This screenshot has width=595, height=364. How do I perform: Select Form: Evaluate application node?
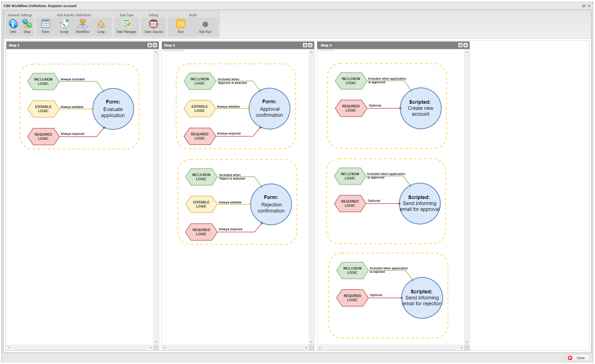point(113,109)
